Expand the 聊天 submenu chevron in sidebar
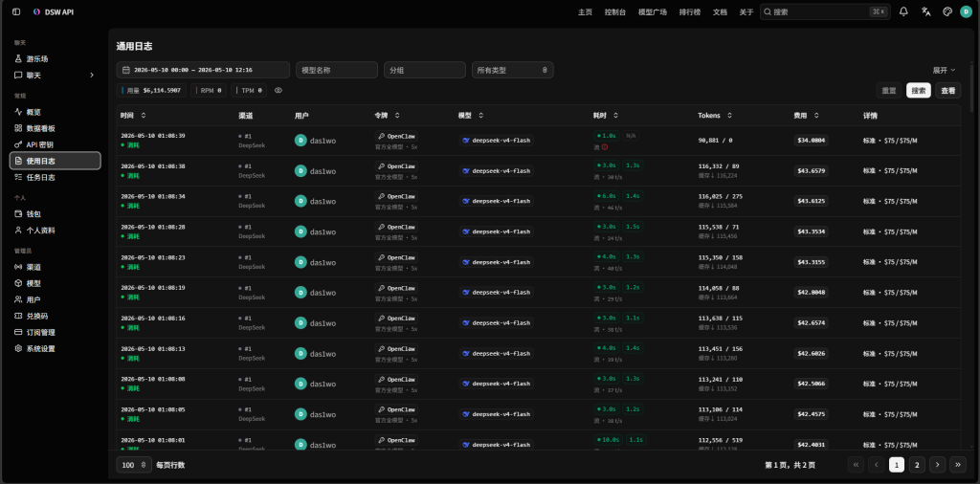The height and width of the screenshot is (484, 980). click(x=92, y=75)
